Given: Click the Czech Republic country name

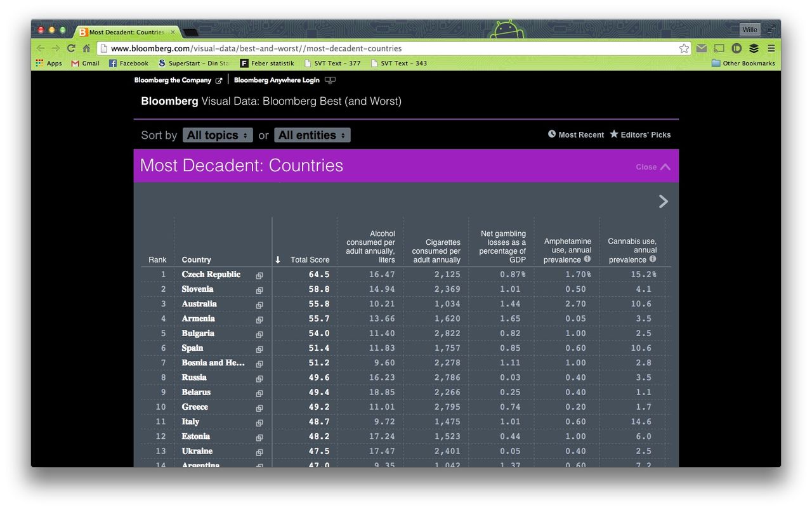Looking at the screenshot, I should pos(211,275).
